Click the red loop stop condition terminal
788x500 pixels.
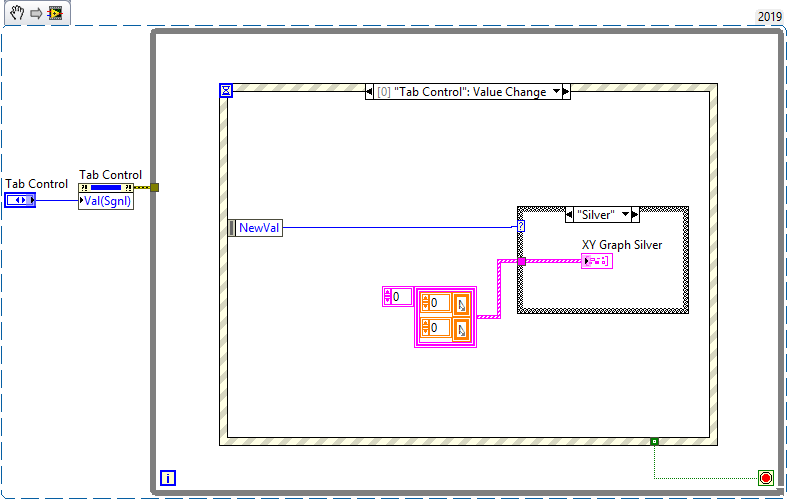[x=766, y=477]
